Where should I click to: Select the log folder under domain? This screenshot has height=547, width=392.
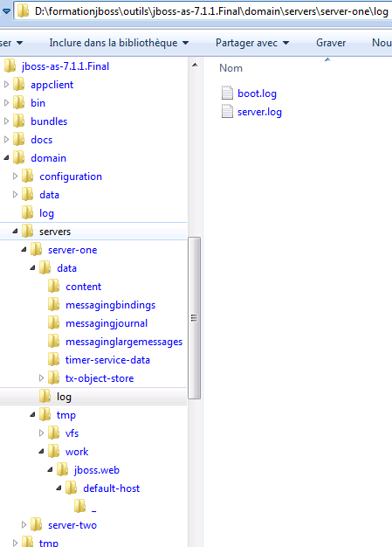(x=46, y=213)
